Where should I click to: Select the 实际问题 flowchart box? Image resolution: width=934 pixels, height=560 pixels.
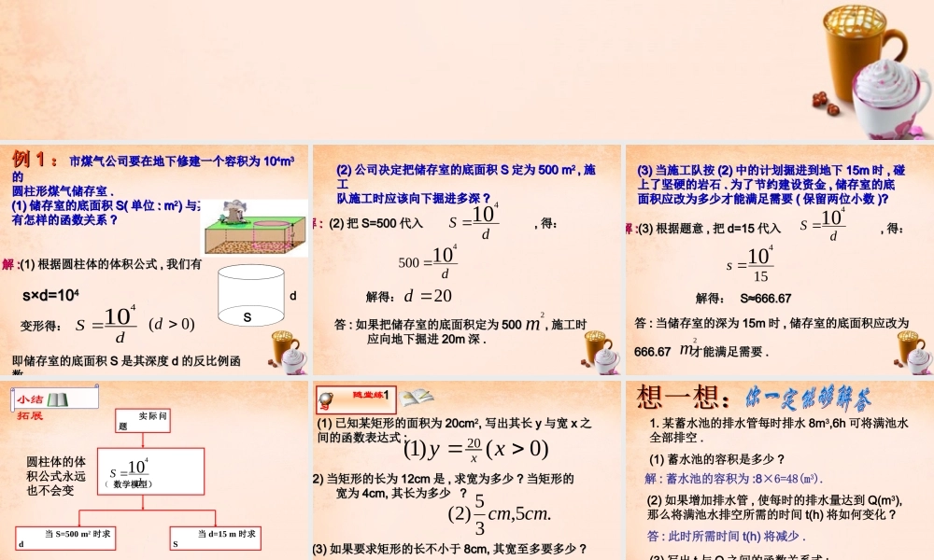point(143,421)
